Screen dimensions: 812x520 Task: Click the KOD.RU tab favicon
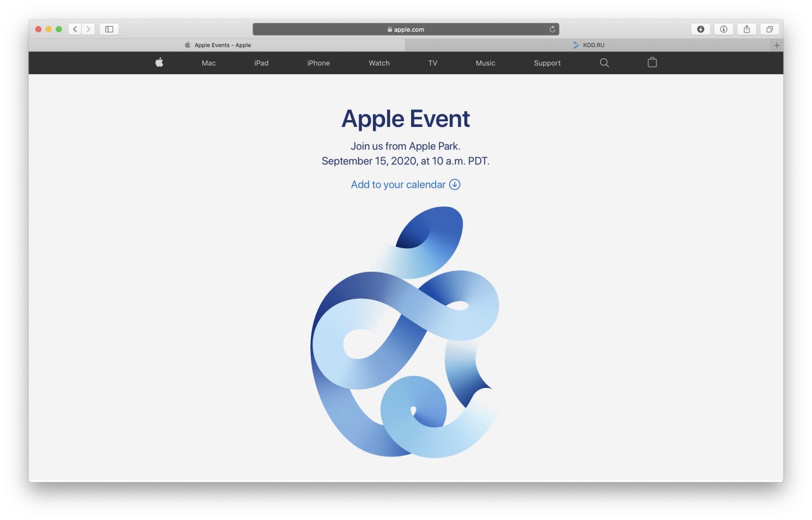[575, 45]
